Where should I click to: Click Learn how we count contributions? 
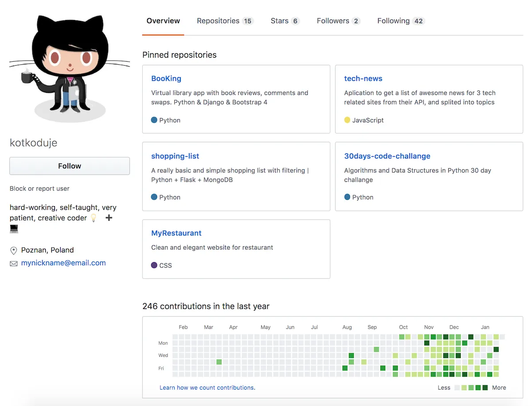pyautogui.click(x=207, y=388)
